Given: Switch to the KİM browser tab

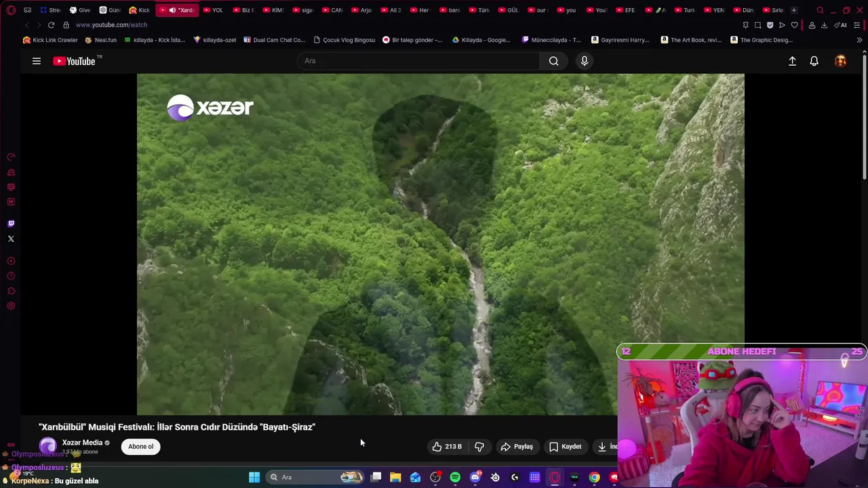Looking at the screenshot, I should (273, 10).
